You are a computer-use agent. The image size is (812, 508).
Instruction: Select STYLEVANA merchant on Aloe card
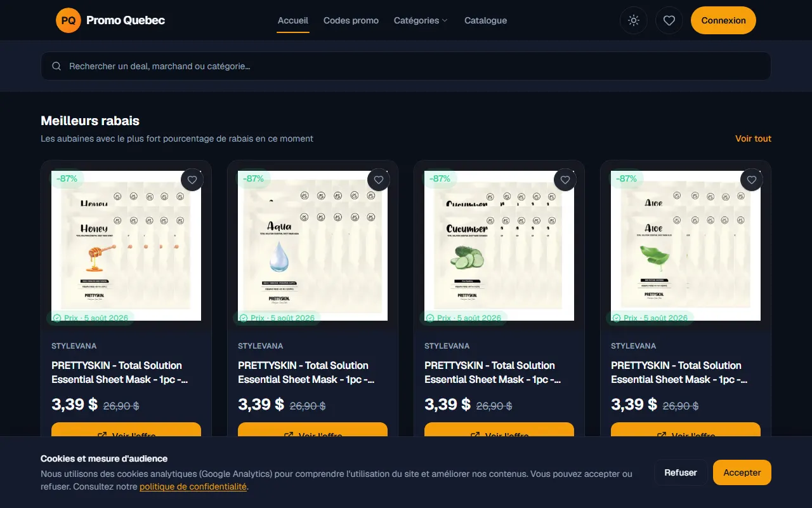[634, 346]
